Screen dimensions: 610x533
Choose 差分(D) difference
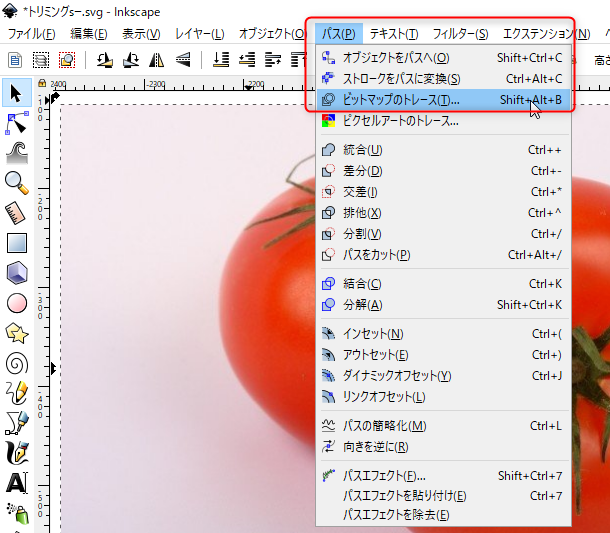[443, 171]
